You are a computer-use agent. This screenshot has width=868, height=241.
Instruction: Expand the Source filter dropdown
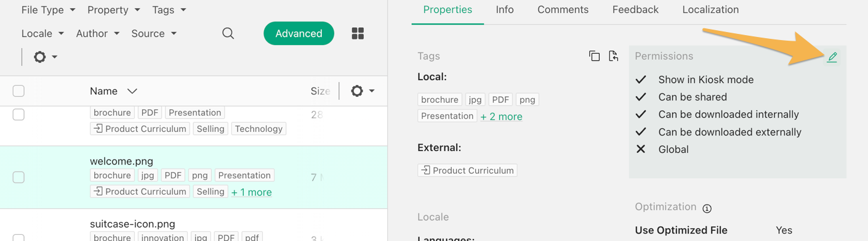pos(154,33)
